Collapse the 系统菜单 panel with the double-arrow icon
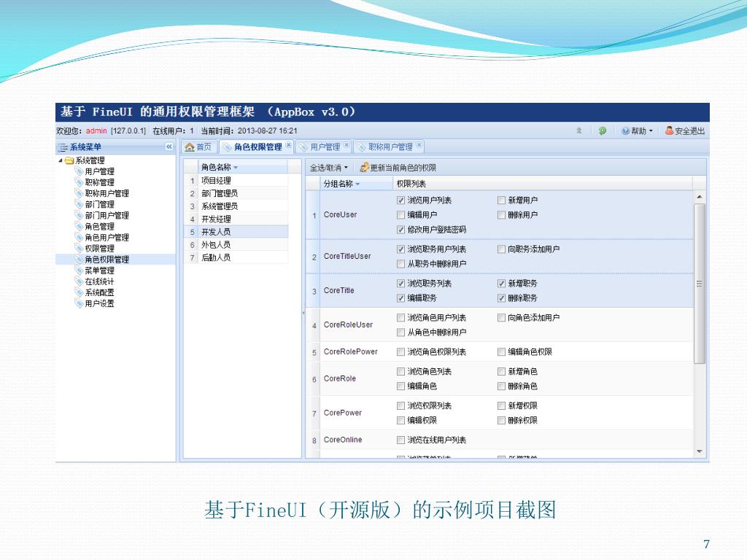Viewport: 747px width, 560px height. 169,147
